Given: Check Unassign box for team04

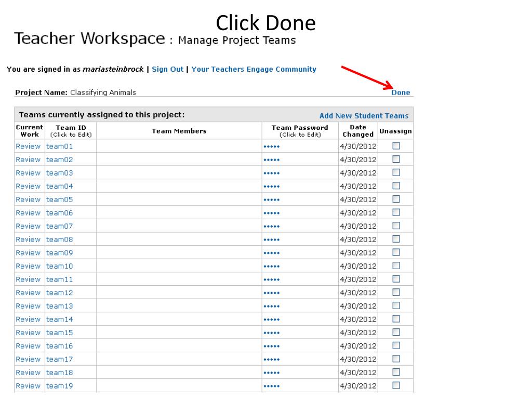Looking at the screenshot, I should (396, 185).
